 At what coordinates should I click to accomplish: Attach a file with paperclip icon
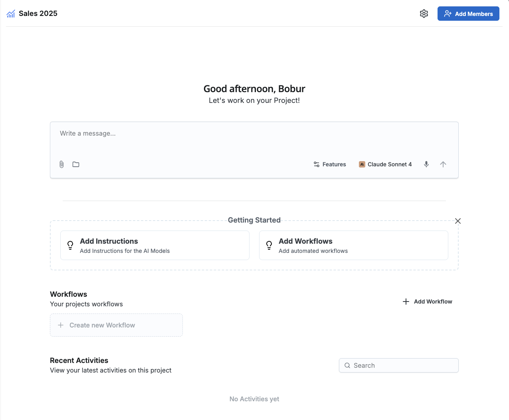61,164
